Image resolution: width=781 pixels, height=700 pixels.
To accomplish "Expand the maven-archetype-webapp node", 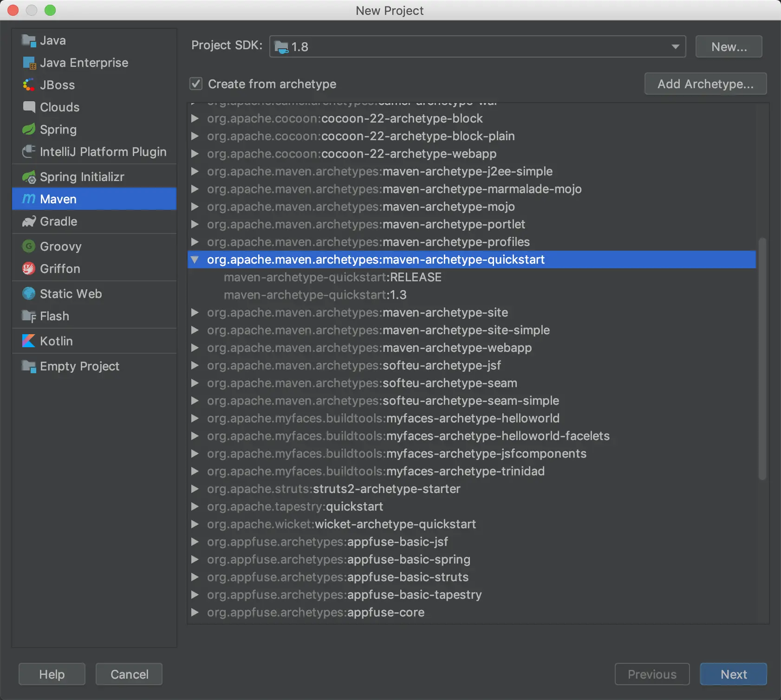I will click(195, 348).
